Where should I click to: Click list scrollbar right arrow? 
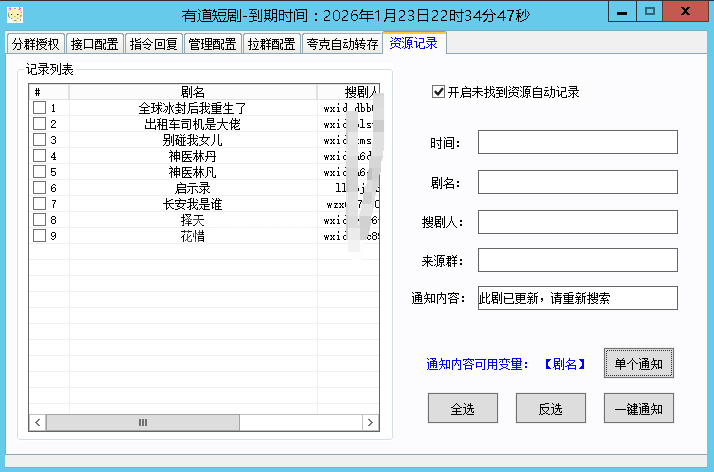[x=370, y=422]
